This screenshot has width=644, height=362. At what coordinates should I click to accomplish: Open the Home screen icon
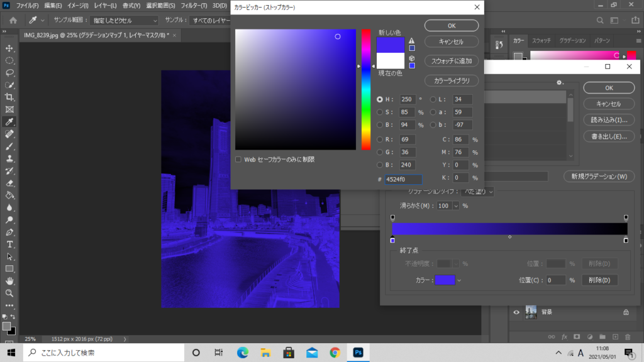tap(13, 20)
